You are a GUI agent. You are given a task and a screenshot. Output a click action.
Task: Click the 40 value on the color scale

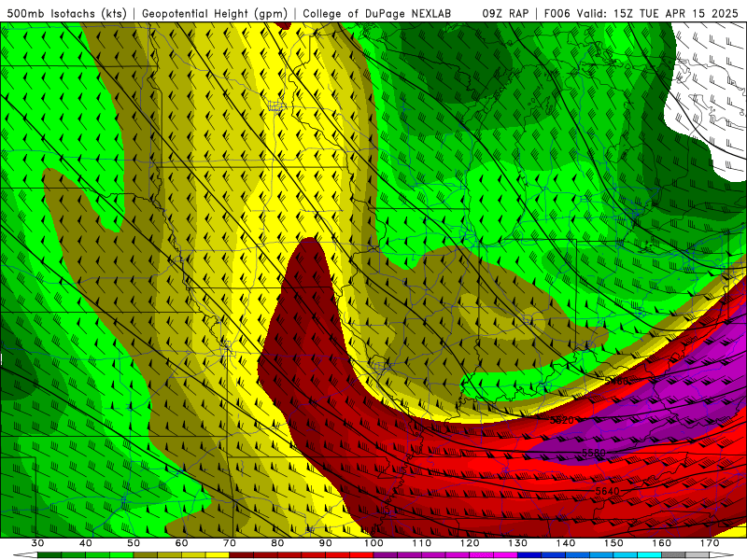86,543
